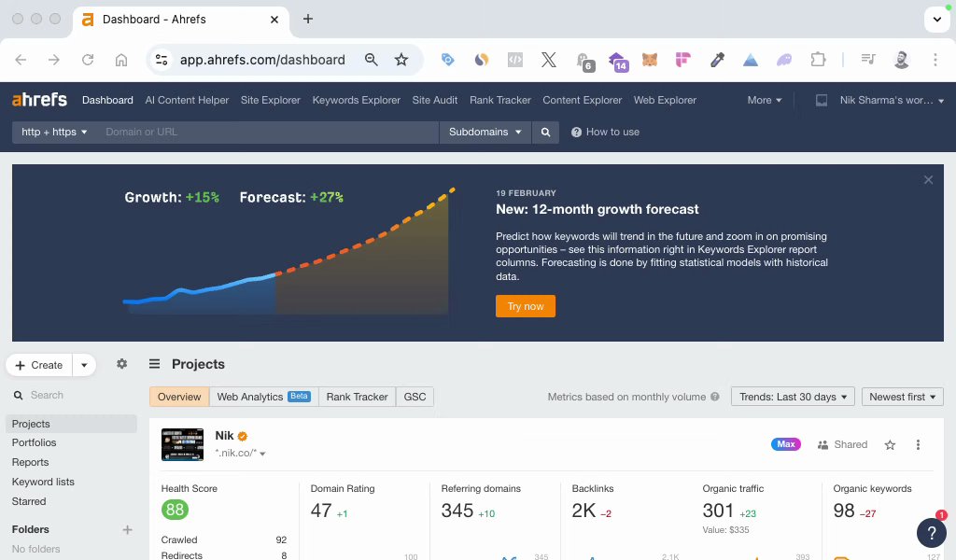Click the Ahrefs logo in the navigation bar
This screenshot has height=560, width=956.
(x=39, y=99)
